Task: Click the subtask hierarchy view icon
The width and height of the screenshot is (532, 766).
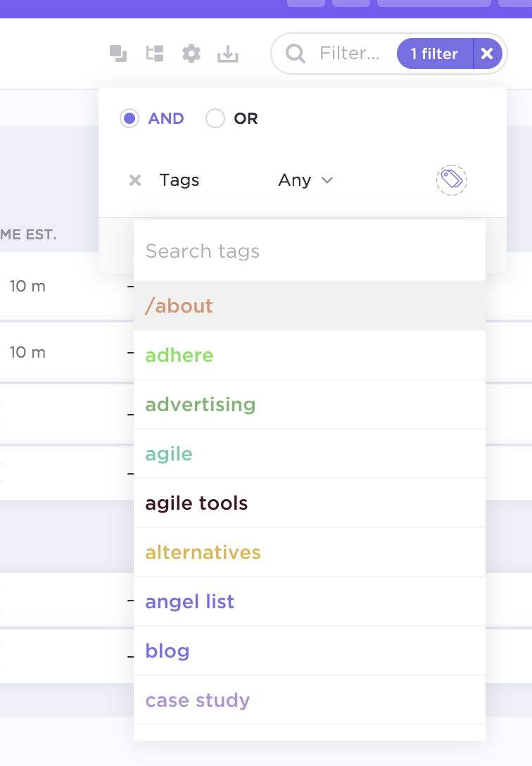Action: (x=155, y=54)
